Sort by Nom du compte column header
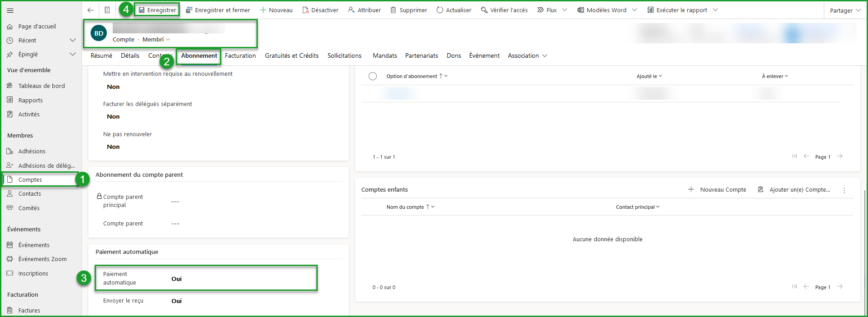The width and height of the screenshot is (868, 317). 405,207
